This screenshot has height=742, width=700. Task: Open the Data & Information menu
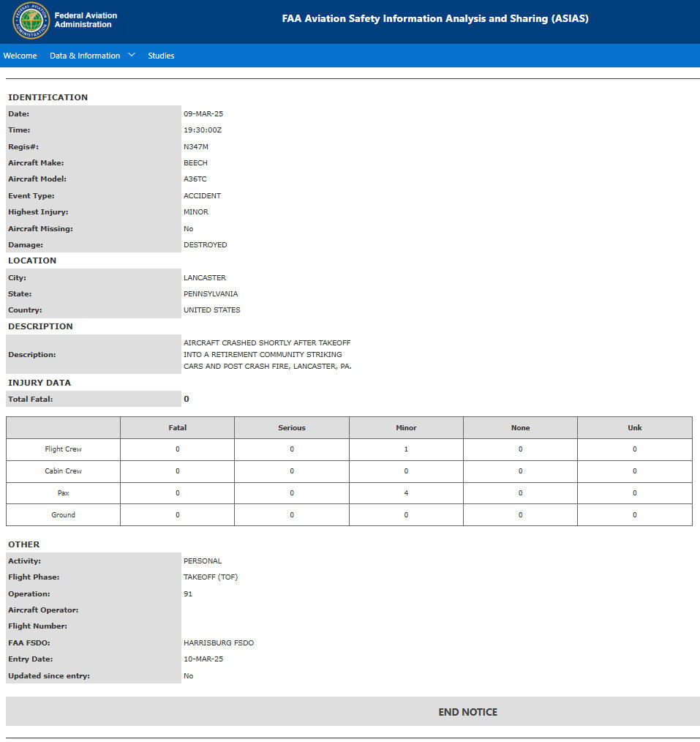tap(85, 56)
